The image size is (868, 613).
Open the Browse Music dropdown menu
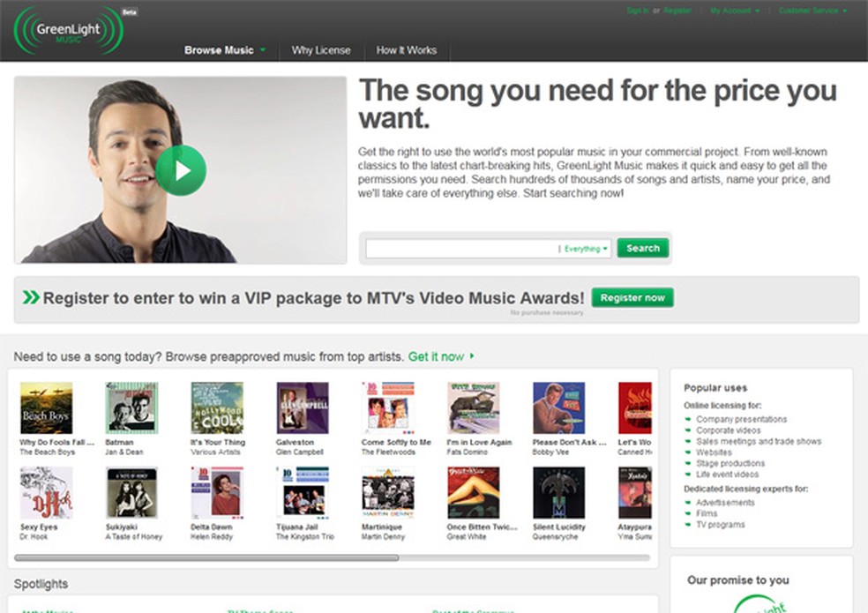(x=225, y=50)
